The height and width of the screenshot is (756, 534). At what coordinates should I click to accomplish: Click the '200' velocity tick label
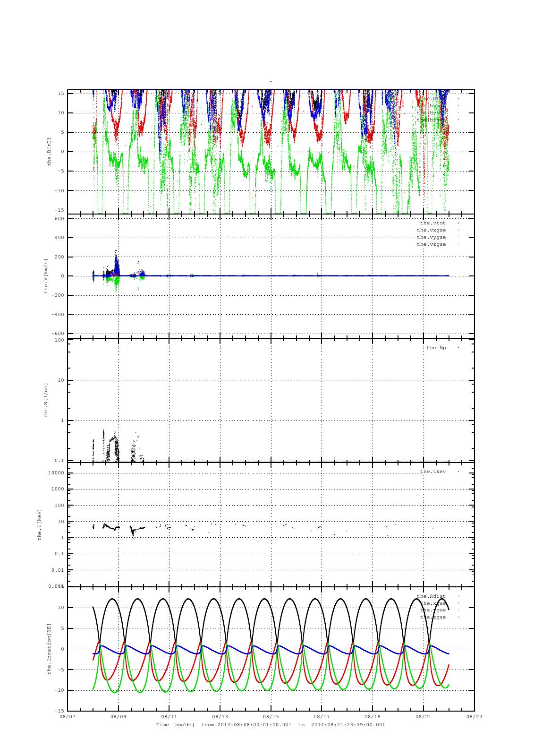[x=59, y=257]
